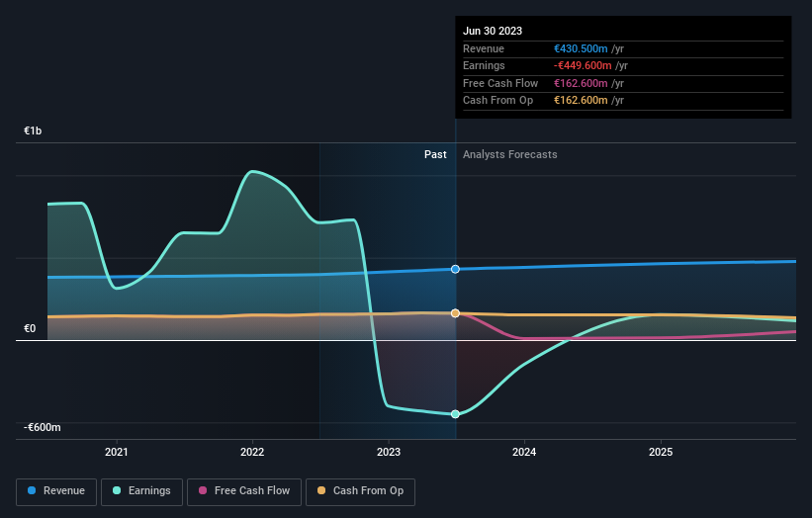Click the teal Earnings data point marker
Viewport: 812px width, 518px height.
coord(455,414)
